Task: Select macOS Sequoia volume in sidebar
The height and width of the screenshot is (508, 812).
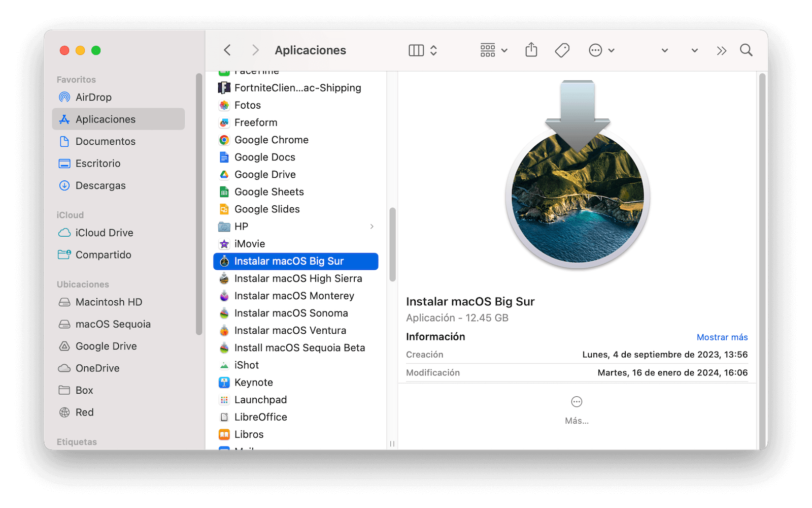Action: pos(118,324)
